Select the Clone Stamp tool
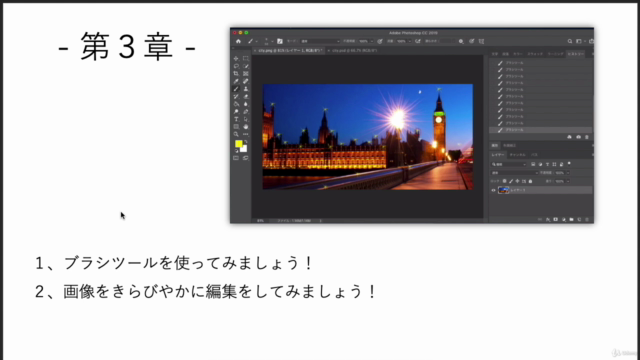 click(x=246, y=89)
